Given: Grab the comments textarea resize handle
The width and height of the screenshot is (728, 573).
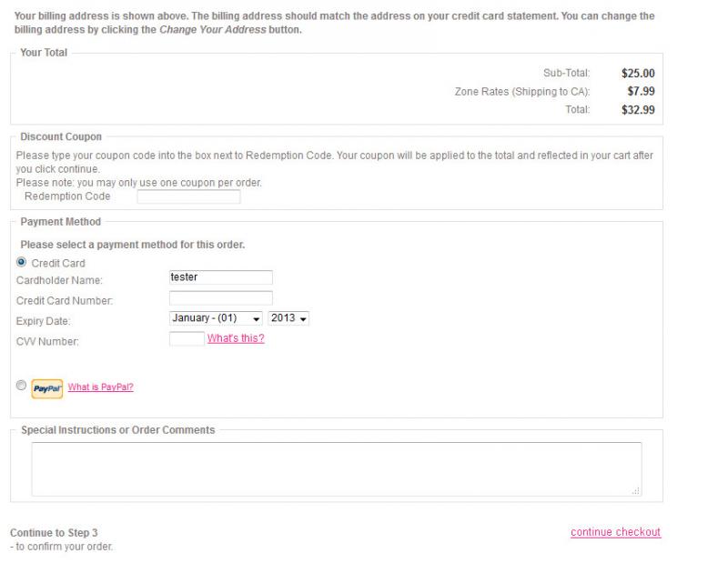Looking at the screenshot, I should coord(636,490).
